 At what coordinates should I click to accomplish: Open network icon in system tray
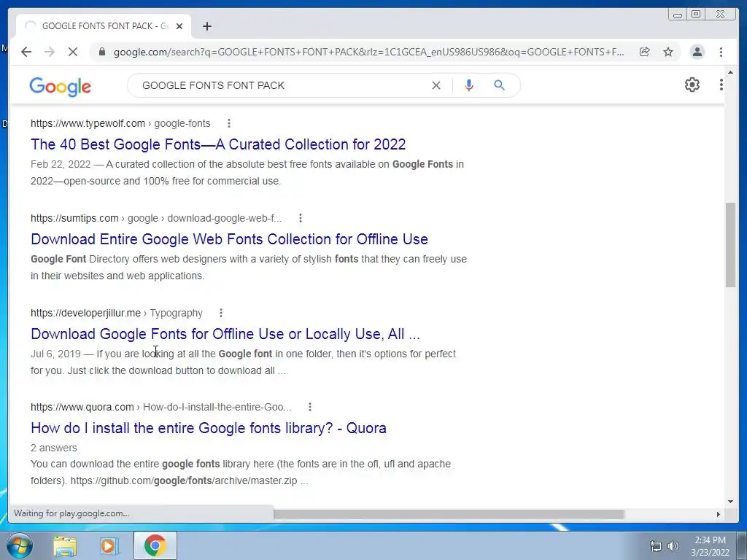point(656,546)
